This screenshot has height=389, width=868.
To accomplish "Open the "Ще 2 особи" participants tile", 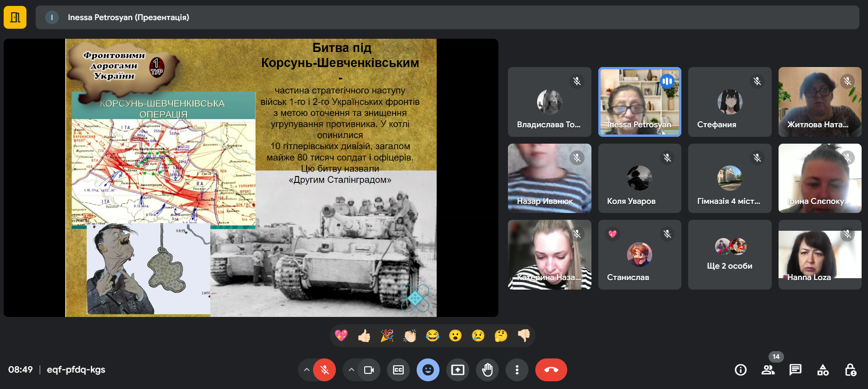I will point(729,254).
